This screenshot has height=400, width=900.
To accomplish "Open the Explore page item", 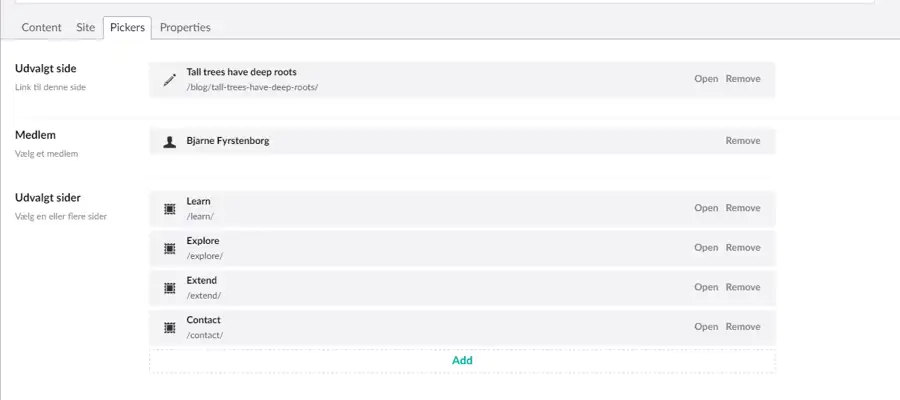I will click(706, 248).
